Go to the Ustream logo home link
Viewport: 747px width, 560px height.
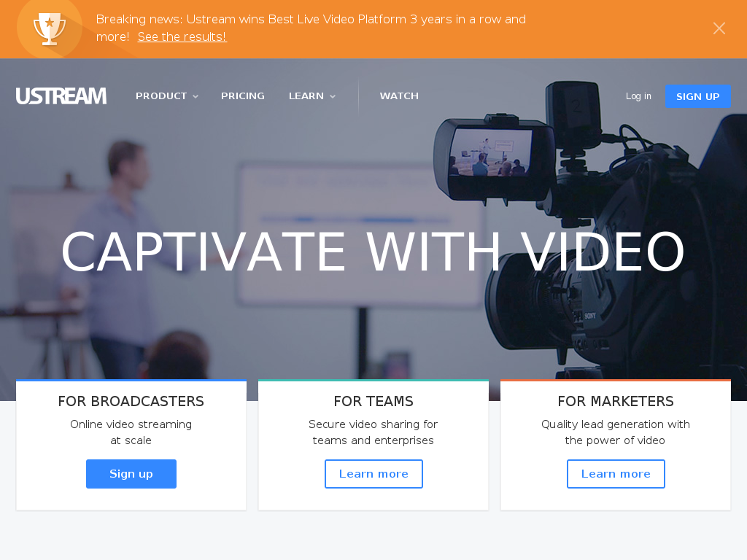(x=61, y=96)
